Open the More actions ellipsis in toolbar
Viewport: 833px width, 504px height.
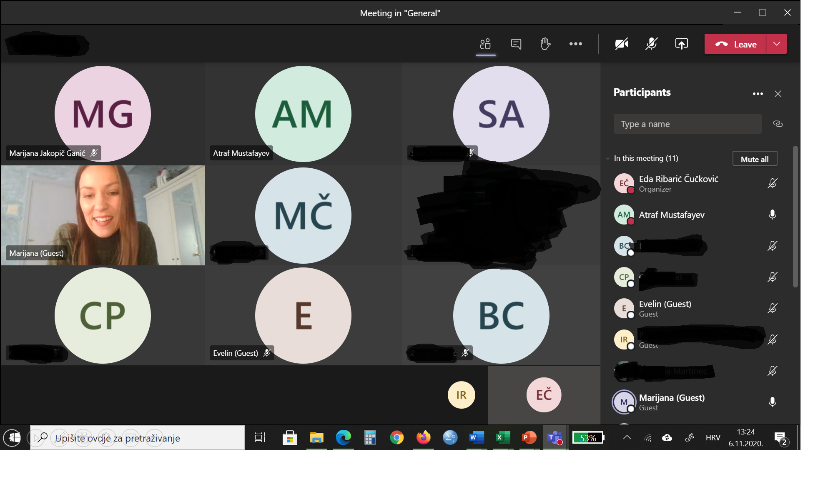coord(575,44)
